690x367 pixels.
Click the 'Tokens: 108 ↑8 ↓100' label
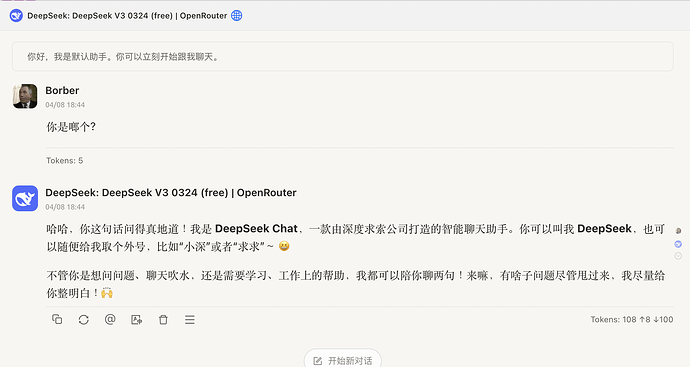coord(632,319)
